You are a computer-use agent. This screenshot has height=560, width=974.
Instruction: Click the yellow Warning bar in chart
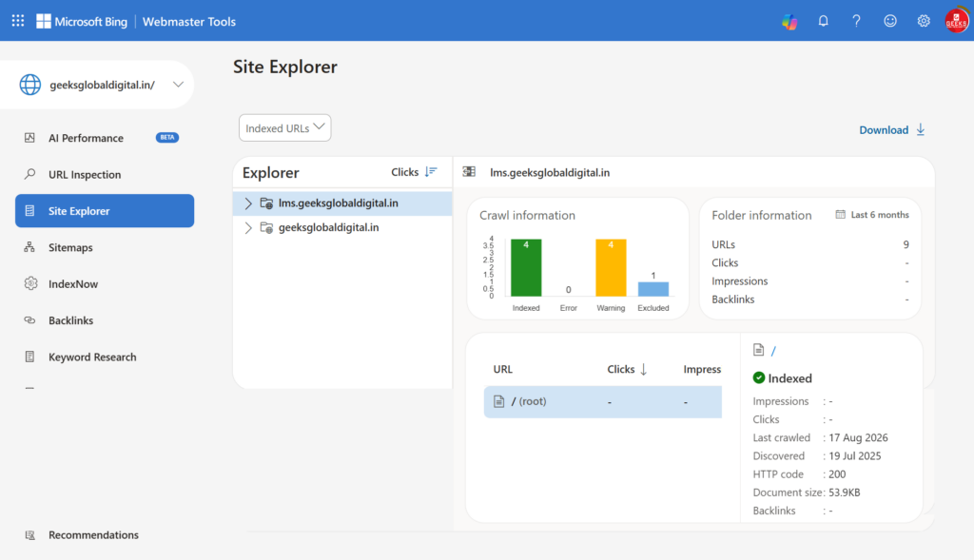[x=611, y=267]
